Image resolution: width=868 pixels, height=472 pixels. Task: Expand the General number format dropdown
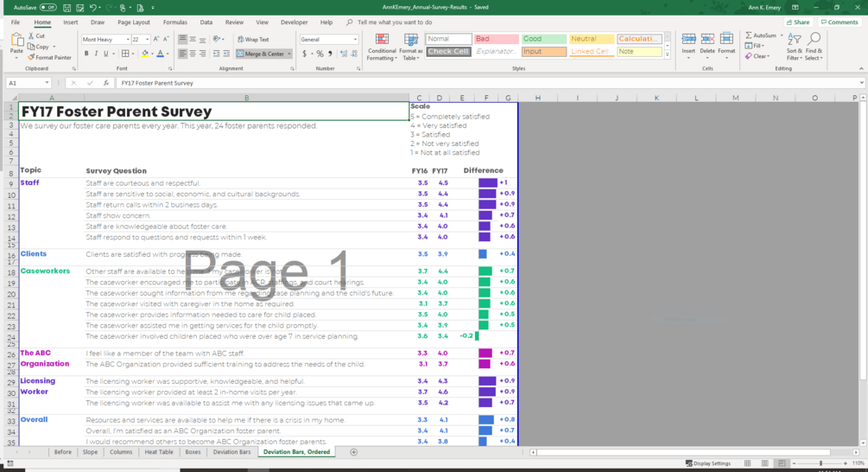click(355, 40)
